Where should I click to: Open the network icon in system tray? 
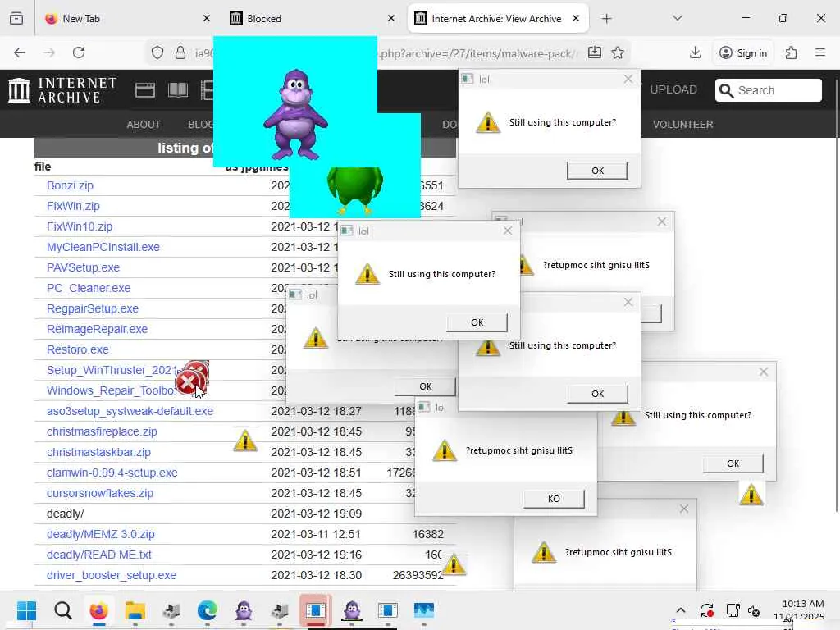coord(733,610)
